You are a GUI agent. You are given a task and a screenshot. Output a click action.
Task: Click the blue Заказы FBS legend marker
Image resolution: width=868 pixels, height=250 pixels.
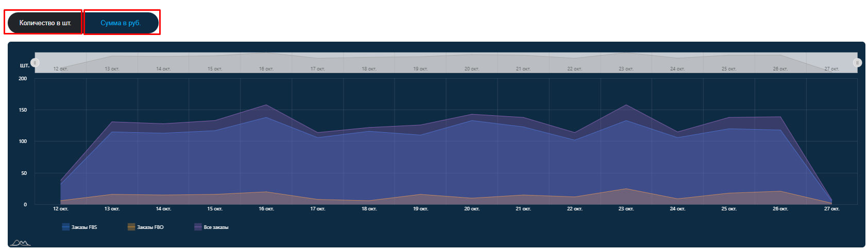coord(65,227)
